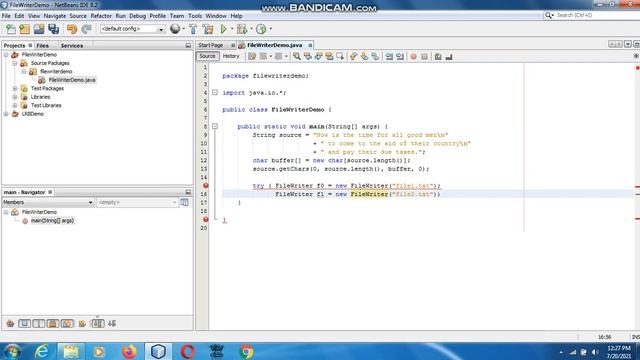
Task: Toggle Highlight Search in editor toolbar
Action: pyautogui.click(x=329, y=56)
